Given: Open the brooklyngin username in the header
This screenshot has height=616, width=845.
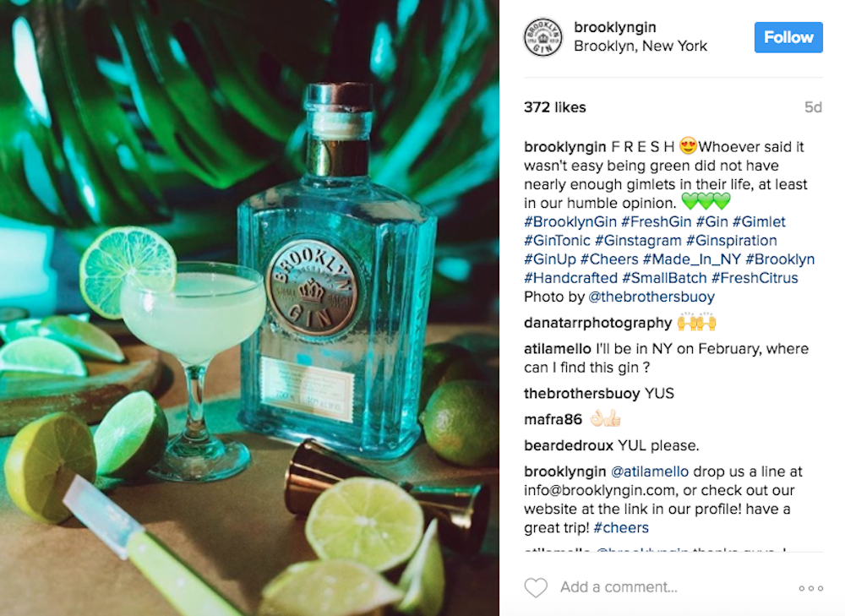Looking at the screenshot, I should coord(615,27).
